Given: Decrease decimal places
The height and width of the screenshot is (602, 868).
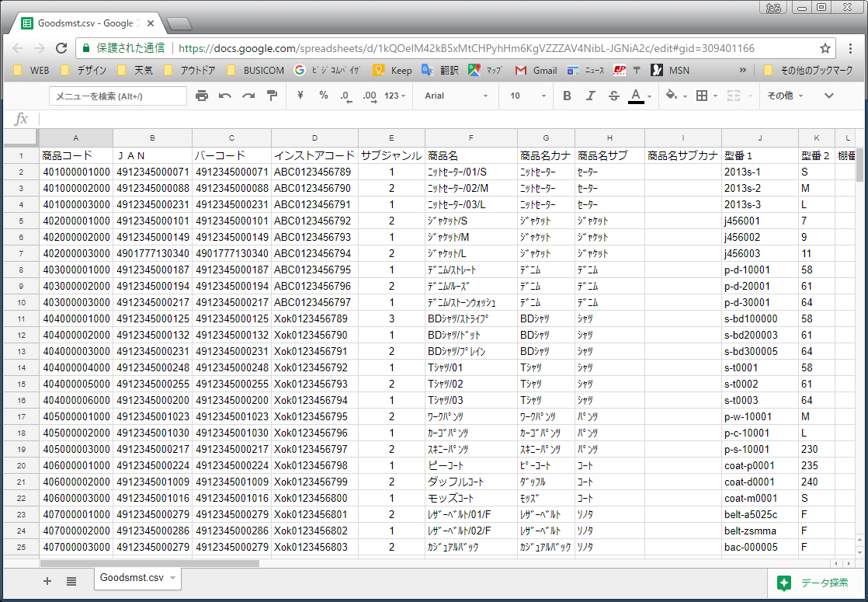Looking at the screenshot, I should coord(345,96).
